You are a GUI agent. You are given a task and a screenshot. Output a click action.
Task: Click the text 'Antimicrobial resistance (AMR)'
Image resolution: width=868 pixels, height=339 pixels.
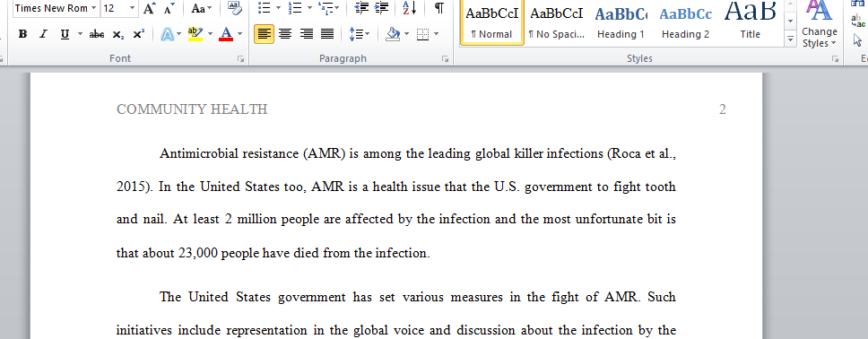click(252, 153)
